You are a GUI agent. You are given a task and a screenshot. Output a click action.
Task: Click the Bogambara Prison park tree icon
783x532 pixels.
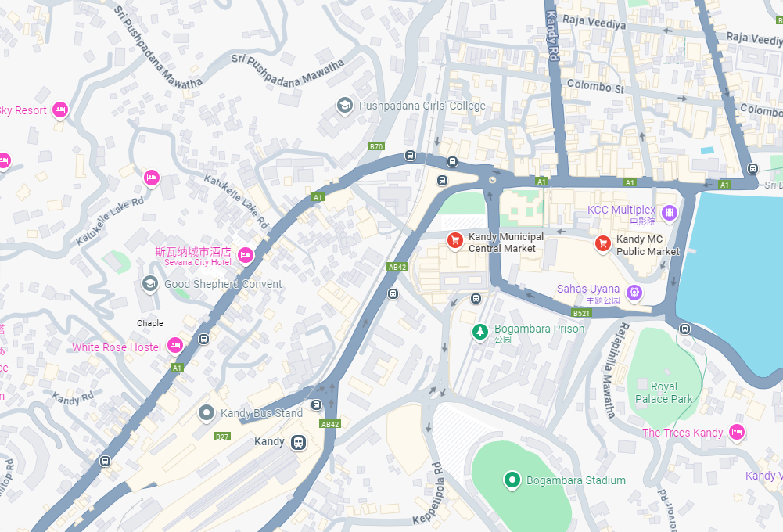[x=479, y=331]
